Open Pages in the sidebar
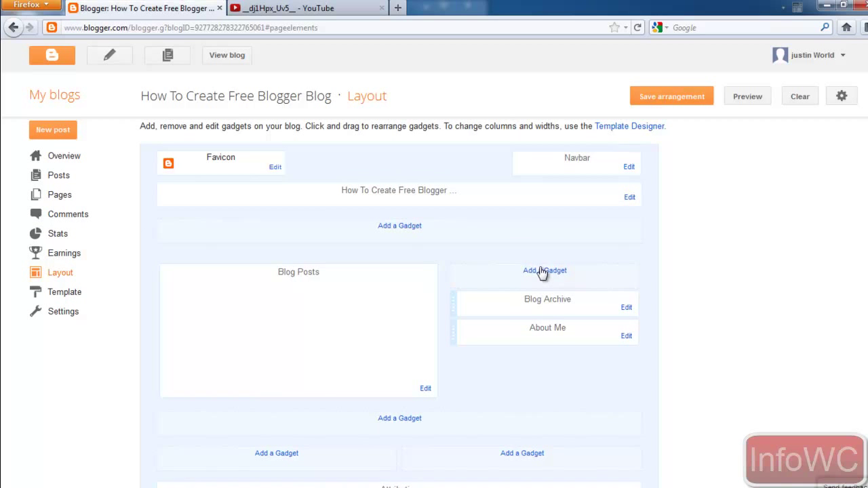The height and width of the screenshot is (488, 868). pos(60,195)
